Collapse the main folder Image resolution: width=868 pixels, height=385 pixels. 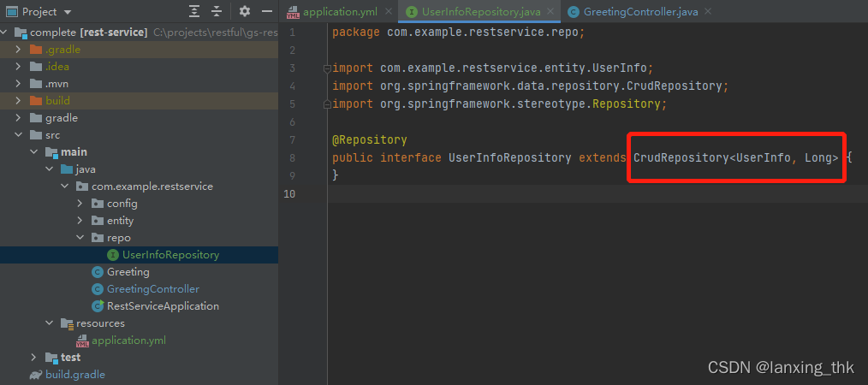[33, 152]
